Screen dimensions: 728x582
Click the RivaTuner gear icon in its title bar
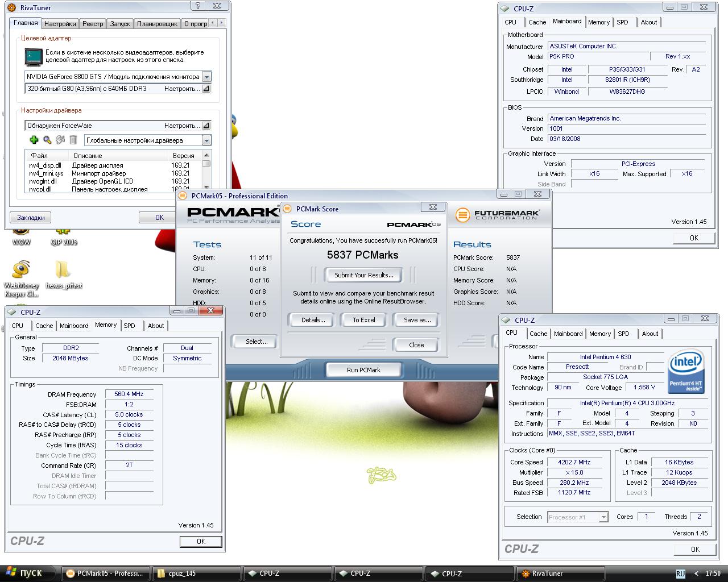click(11, 7)
